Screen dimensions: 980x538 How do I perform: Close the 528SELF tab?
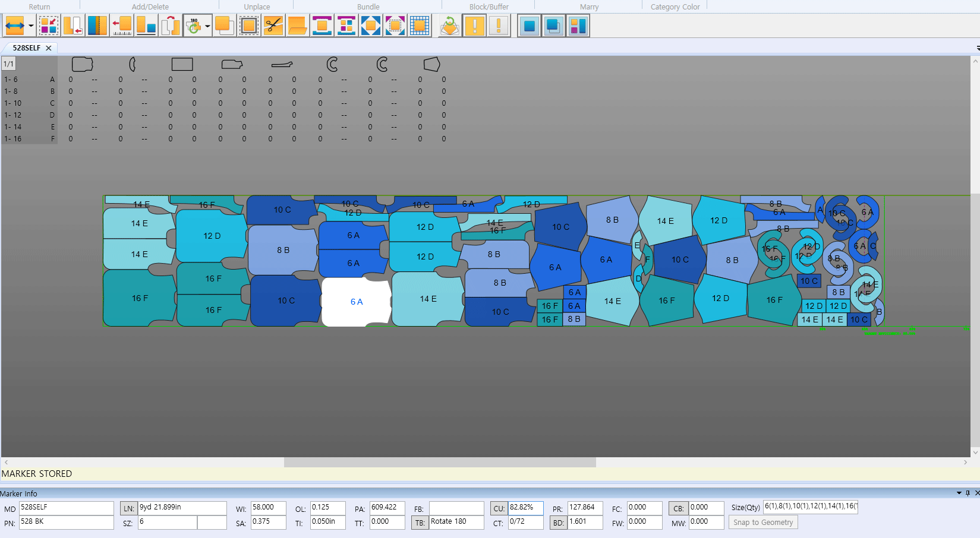(x=49, y=48)
